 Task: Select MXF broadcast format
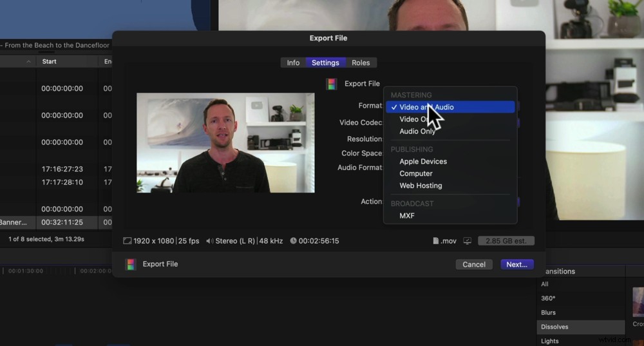tap(450, 216)
